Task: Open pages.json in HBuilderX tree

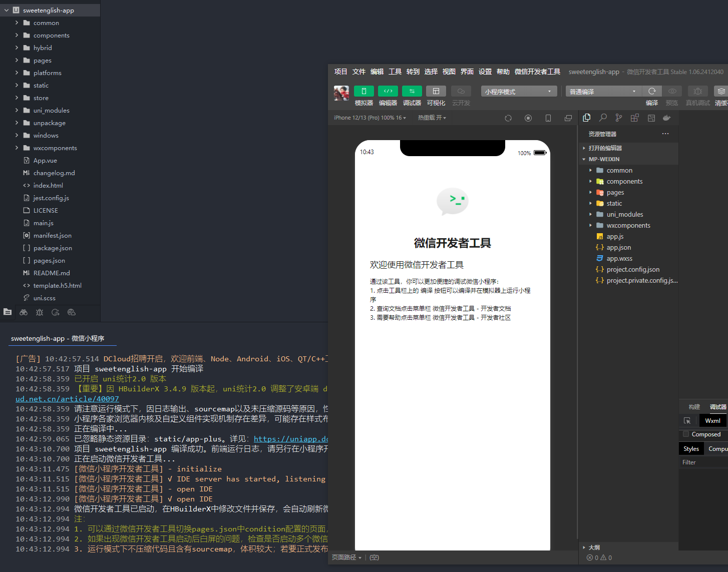Action: (49, 260)
